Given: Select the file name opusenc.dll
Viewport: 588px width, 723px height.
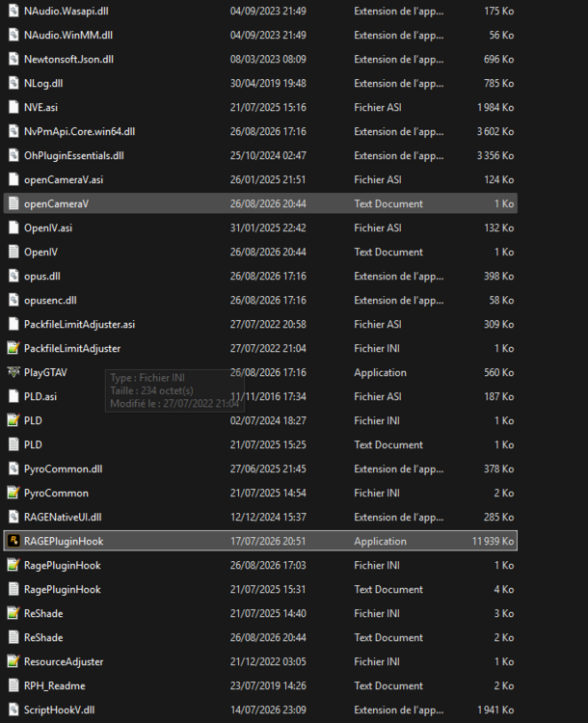Looking at the screenshot, I should [x=50, y=300].
